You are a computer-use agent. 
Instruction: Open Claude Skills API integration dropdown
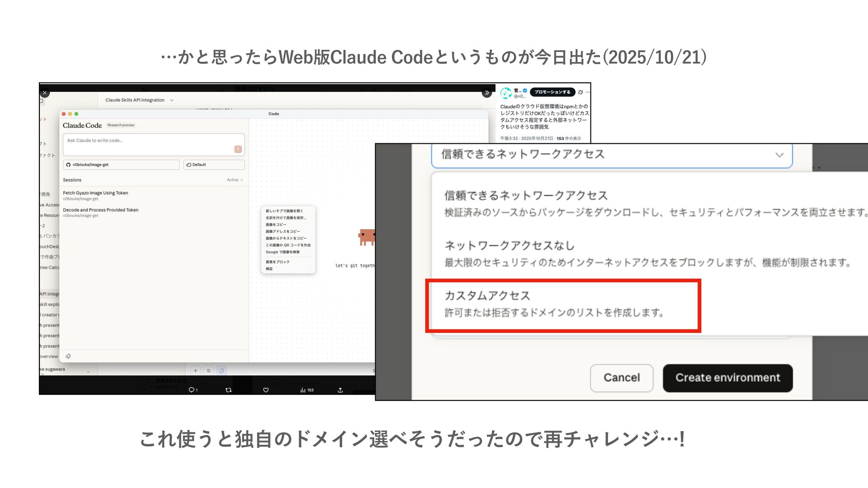(x=139, y=100)
